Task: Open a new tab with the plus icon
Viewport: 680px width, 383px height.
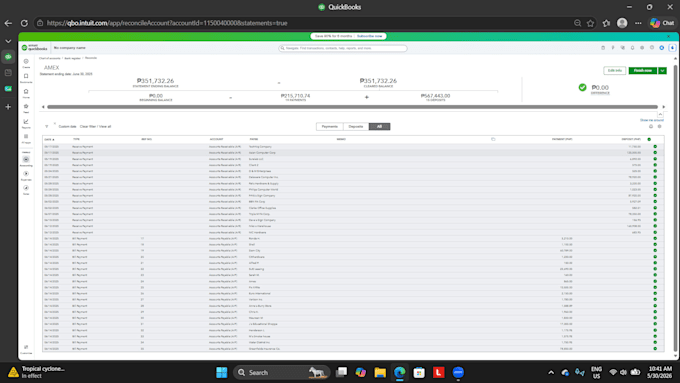Action: tap(8, 107)
